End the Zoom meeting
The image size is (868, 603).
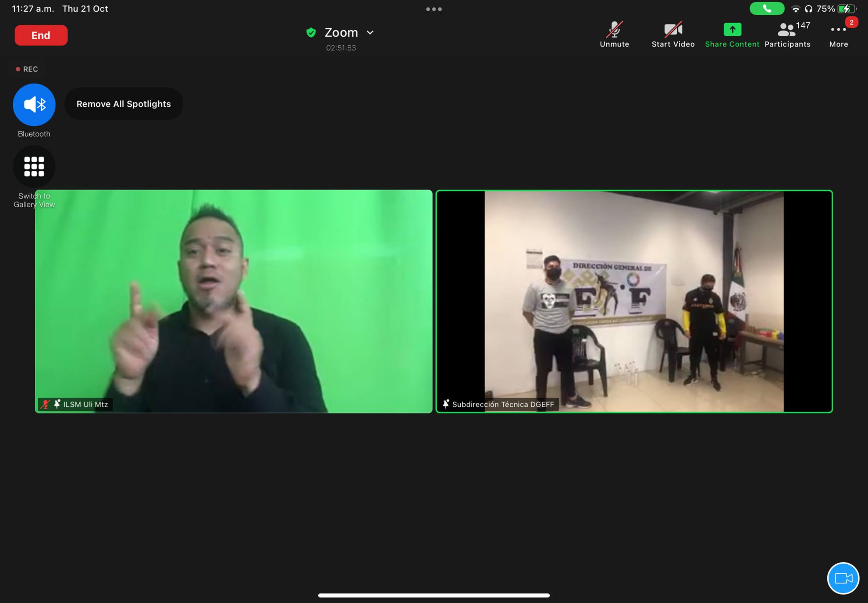tap(41, 35)
